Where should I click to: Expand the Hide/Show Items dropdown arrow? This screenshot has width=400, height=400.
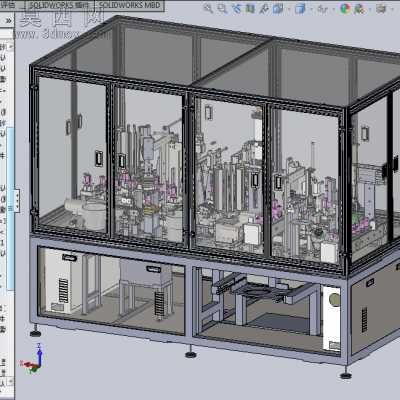[333, 9]
